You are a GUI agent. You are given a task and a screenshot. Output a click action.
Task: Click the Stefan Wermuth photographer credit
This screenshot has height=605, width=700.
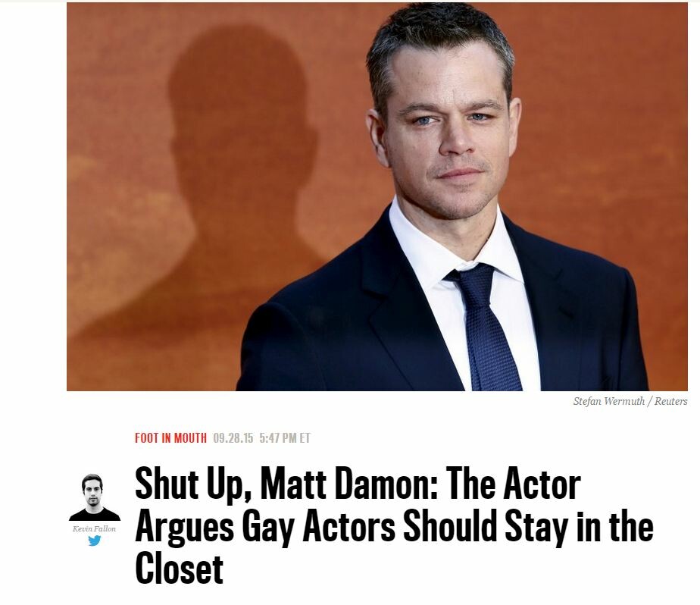click(x=609, y=401)
